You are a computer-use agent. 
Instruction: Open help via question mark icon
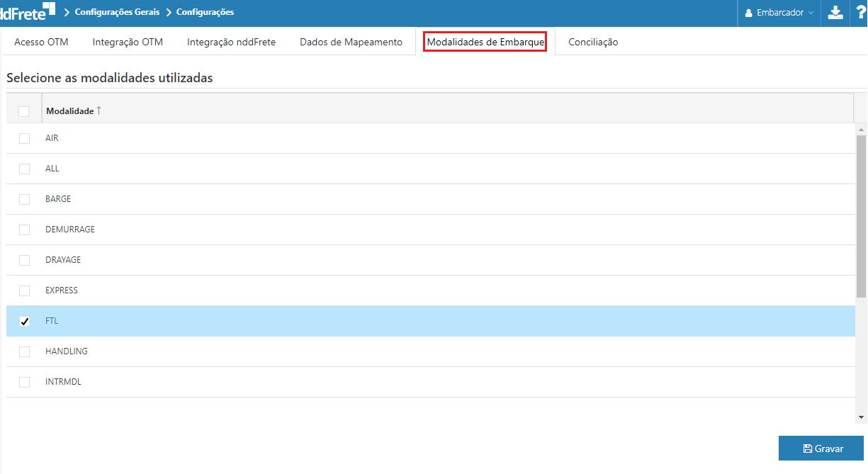[x=860, y=12]
